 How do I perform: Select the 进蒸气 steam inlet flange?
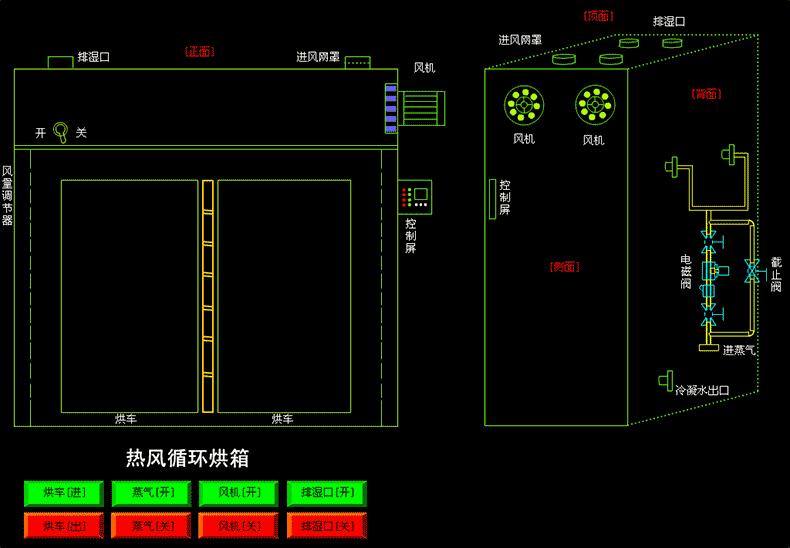pyautogui.click(x=709, y=347)
